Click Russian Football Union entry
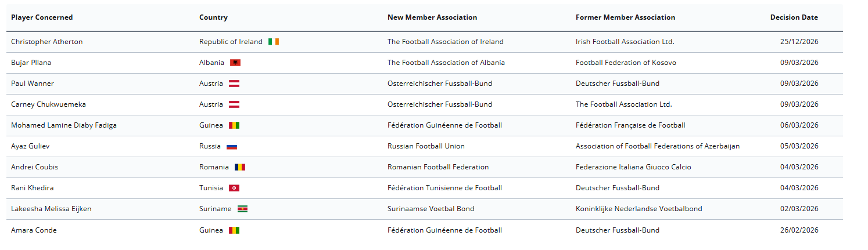The height and width of the screenshot is (250, 868). tap(426, 146)
